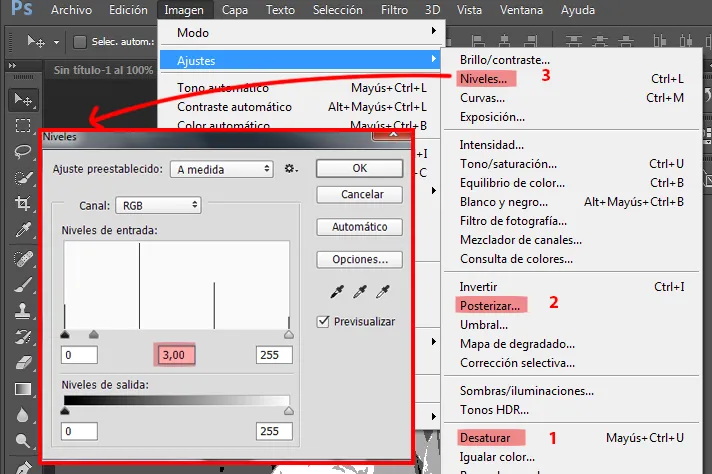
Task: Open the Edición menu
Action: click(128, 10)
